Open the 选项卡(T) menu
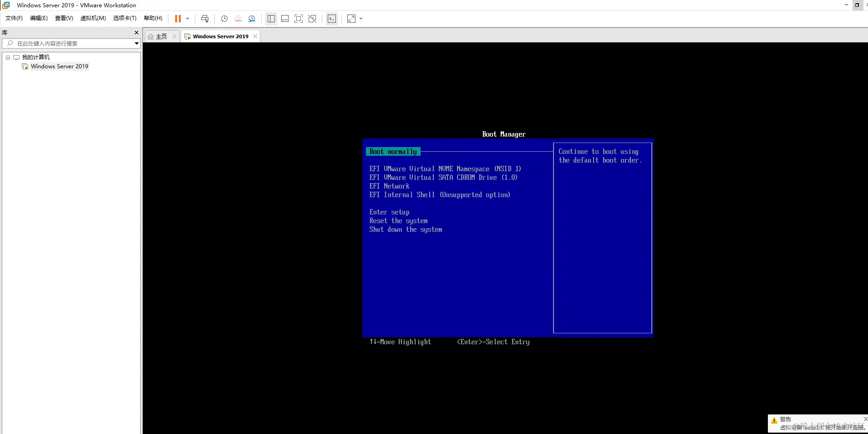Image resolution: width=868 pixels, height=434 pixels. tap(125, 18)
